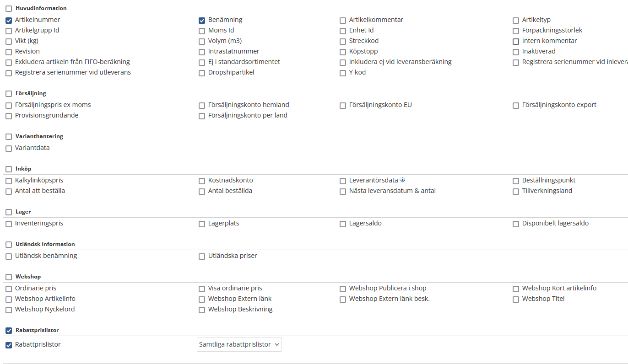Check the Försäljningspris ex moms option
The width and height of the screenshot is (628, 364).
[9, 106]
